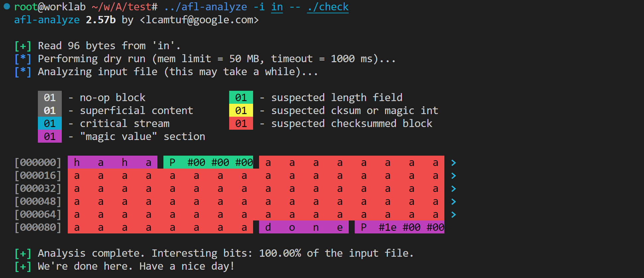This screenshot has height=278, width=644.
Task: Click the continuation arrow on row 000032
Action: point(453,189)
